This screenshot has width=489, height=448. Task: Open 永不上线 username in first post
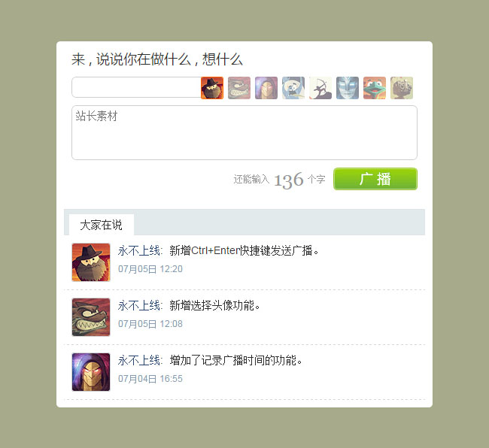pos(139,250)
